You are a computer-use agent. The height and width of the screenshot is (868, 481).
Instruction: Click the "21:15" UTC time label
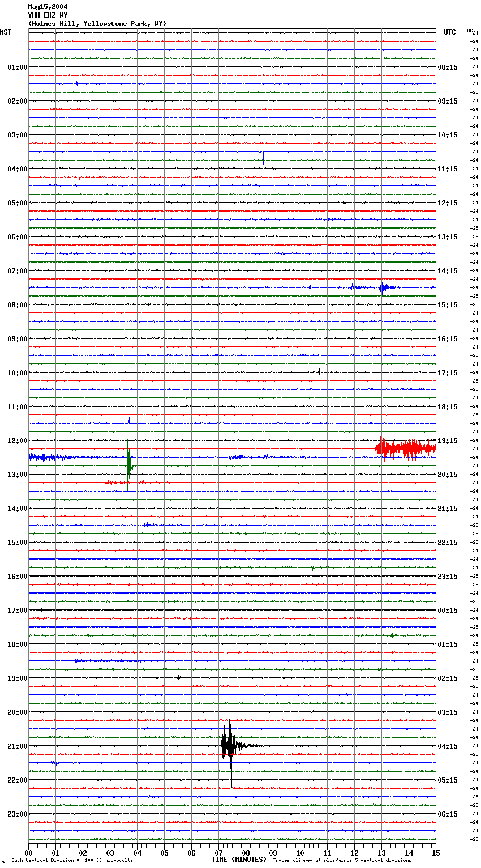click(x=448, y=509)
